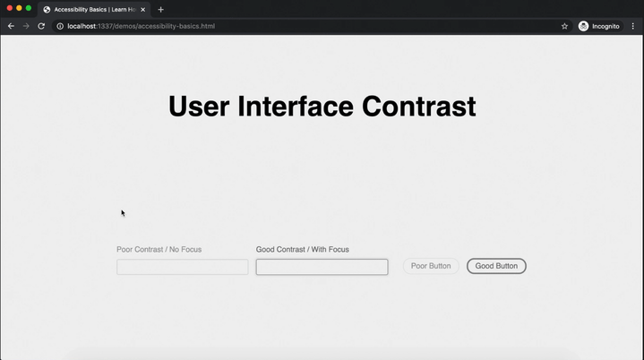Open a new tab with plus button
Viewport: 644px width, 360px height.
point(161,9)
